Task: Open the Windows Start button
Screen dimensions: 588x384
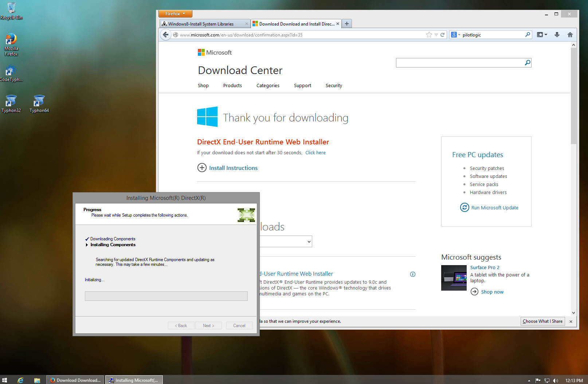Action: (x=5, y=380)
